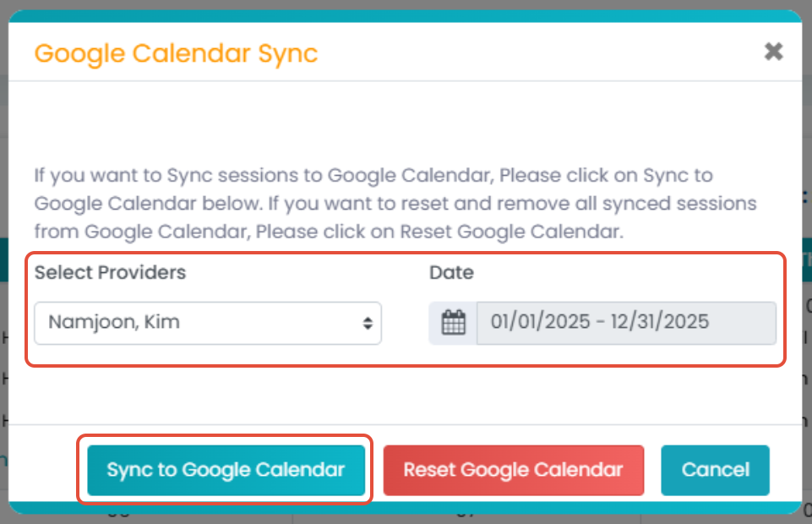This screenshot has width=812, height=524.
Task: Open the Select Providers dropdown
Action: point(207,323)
